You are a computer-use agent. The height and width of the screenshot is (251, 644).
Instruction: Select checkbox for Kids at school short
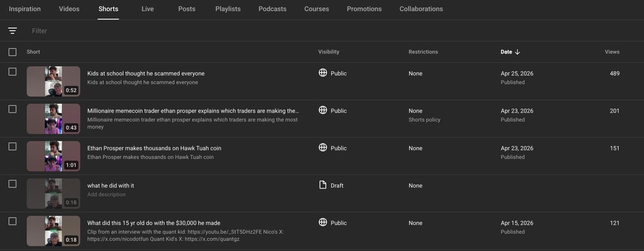coord(12,72)
